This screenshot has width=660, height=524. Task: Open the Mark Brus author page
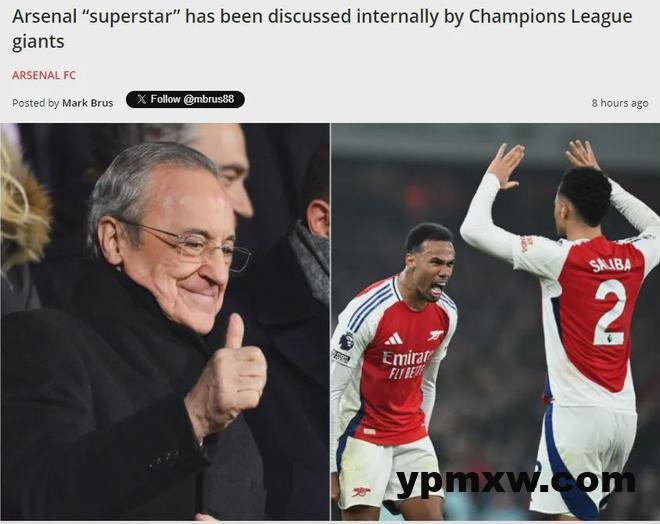88,103
